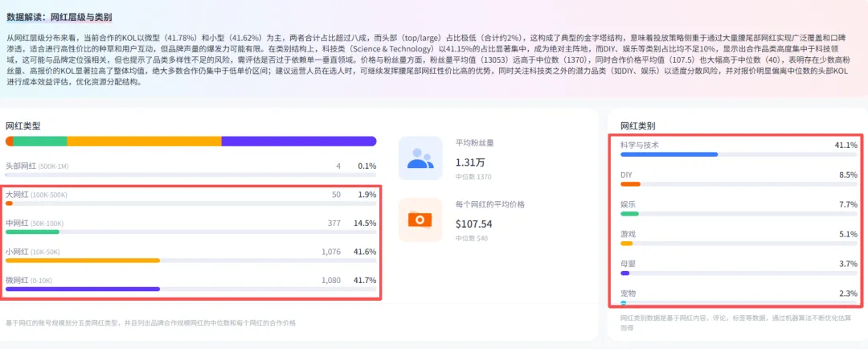
Task: Click the 游戏 yellow progress bar
Action: click(x=627, y=243)
